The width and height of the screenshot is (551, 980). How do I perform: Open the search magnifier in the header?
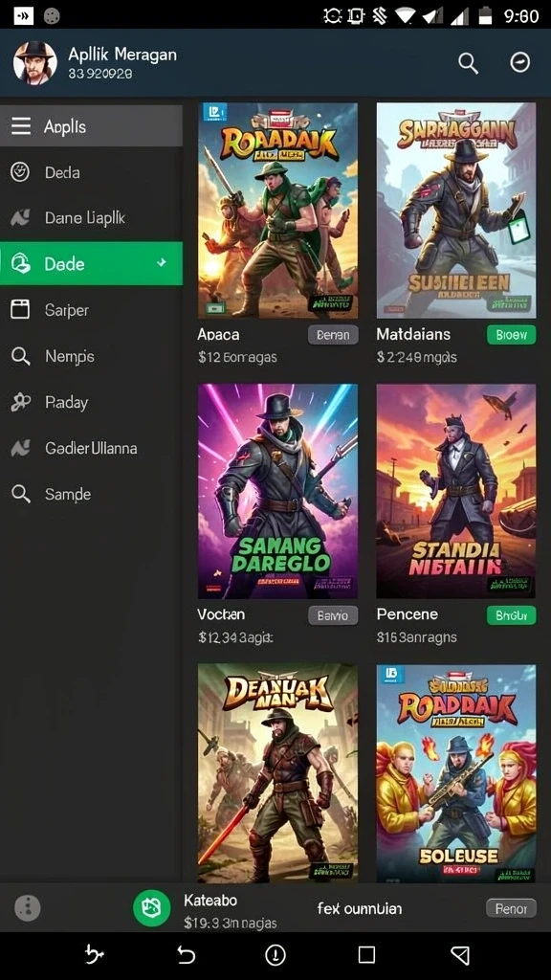click(468, 62)
